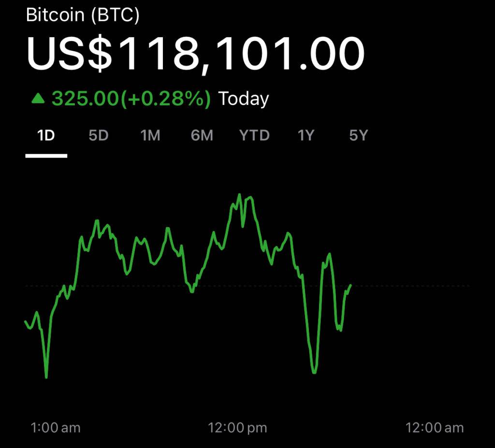Switch to the 5D range tab

pyautogui.click(x=98, y=136)
